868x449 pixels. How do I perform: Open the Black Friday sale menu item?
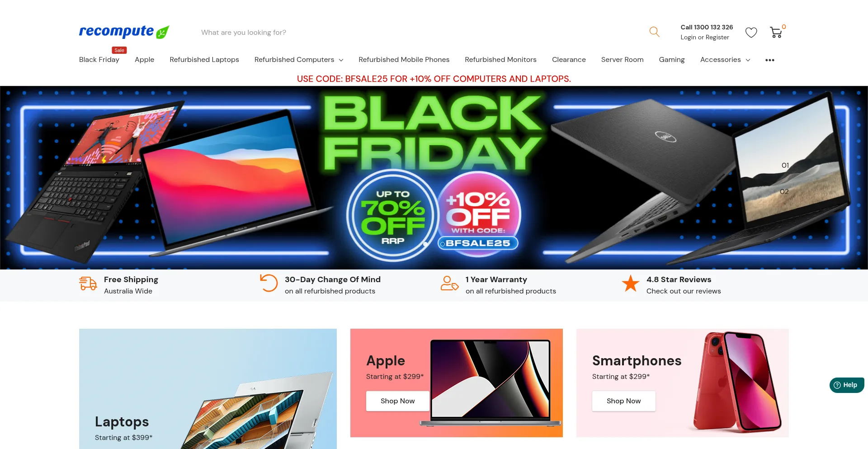click(x=99, y=60)
